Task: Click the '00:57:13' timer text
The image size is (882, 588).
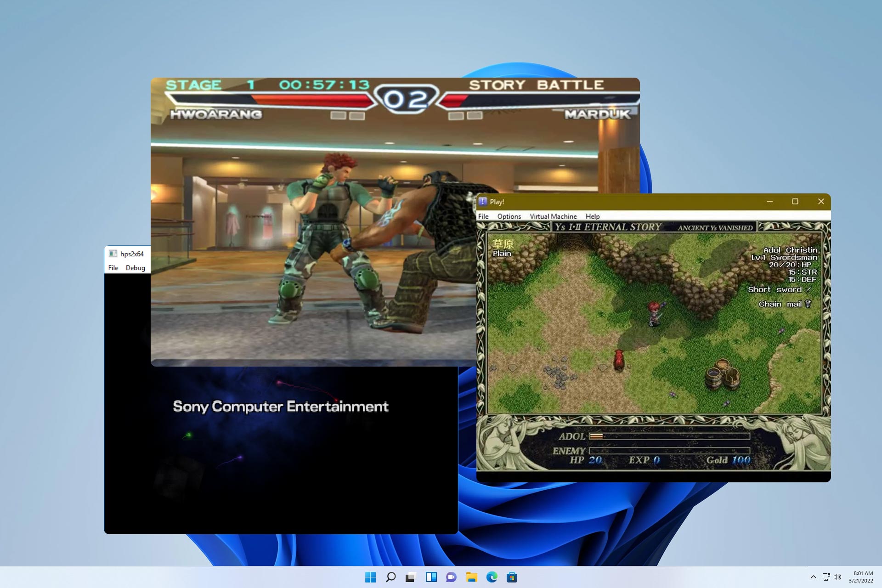Action: click(x=324, y=85)
